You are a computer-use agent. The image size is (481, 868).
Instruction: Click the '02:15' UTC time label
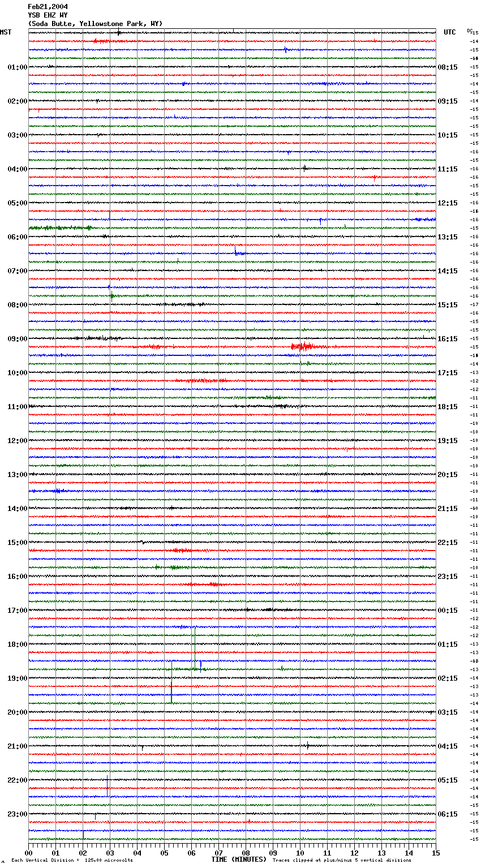(x=448, y=678)
